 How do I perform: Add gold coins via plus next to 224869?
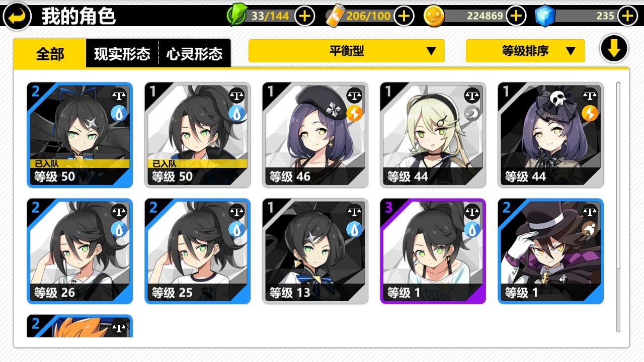tap(516, 16)
